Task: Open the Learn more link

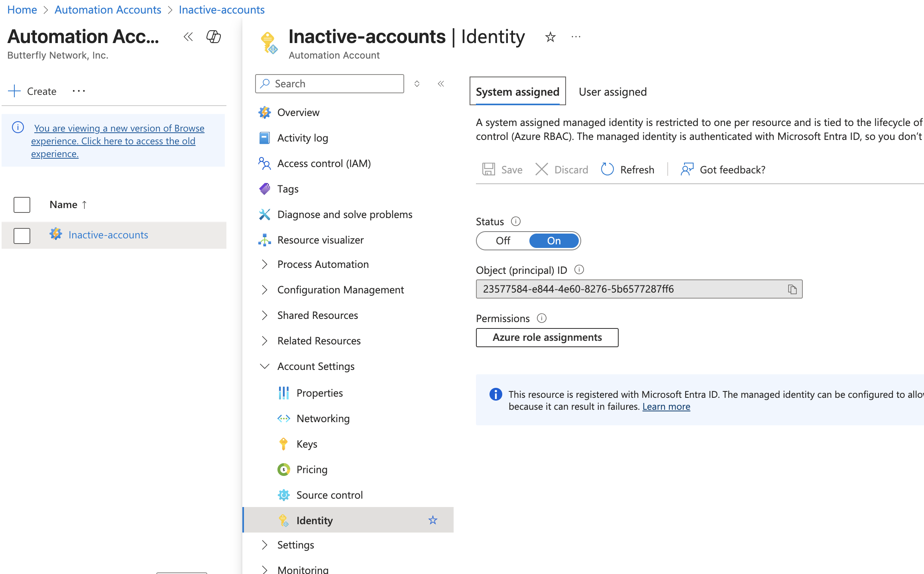Action: click(666, 407)
